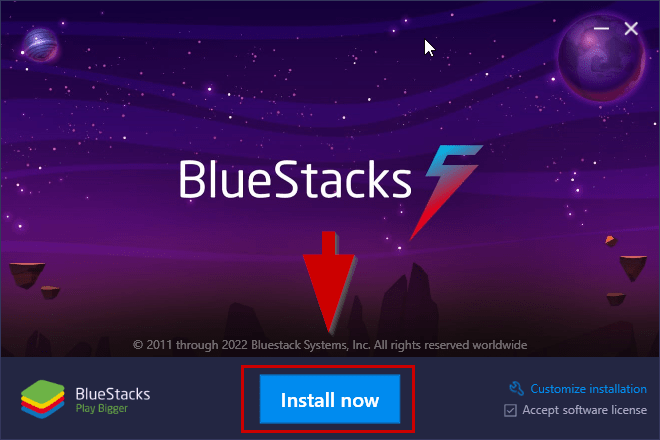Open the Customize installation link
This screenshot has height=440, width=660.
coord(588,389)
